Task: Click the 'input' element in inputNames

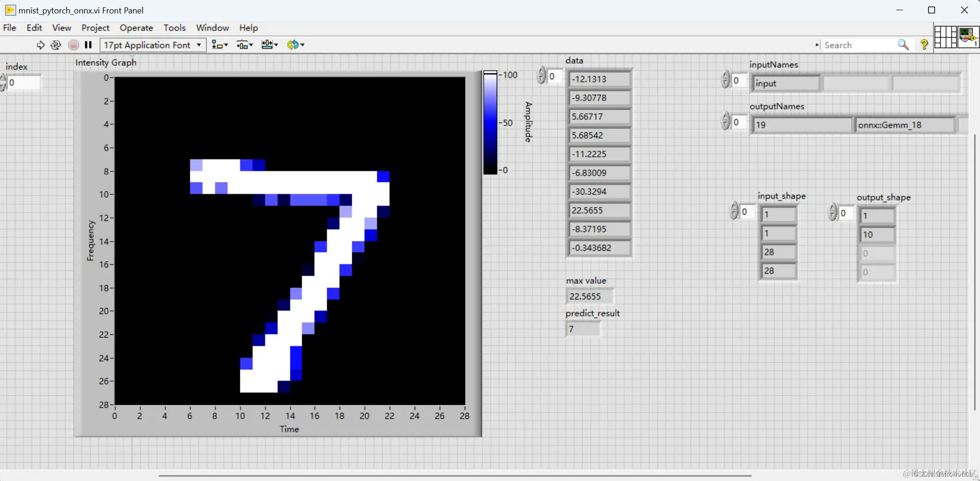Action: [x=786, y=83]
